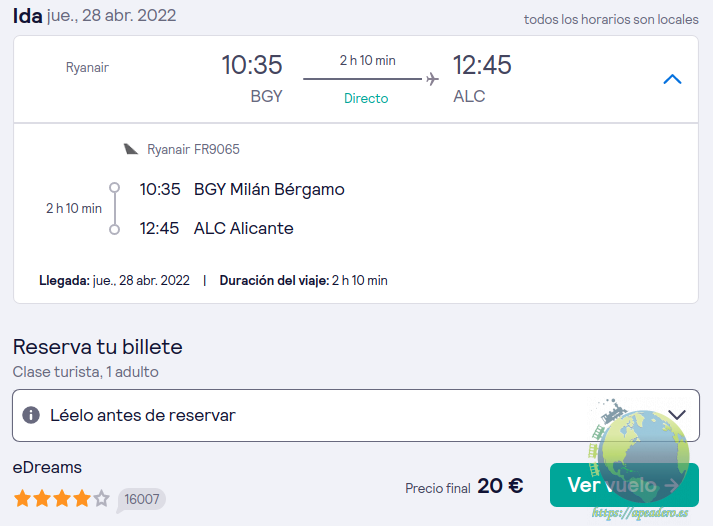Click the Ryanair tail logo next to FR9065
Image resolution: width=713 pixels, height=526 pixels.
(x=131, y=149)
